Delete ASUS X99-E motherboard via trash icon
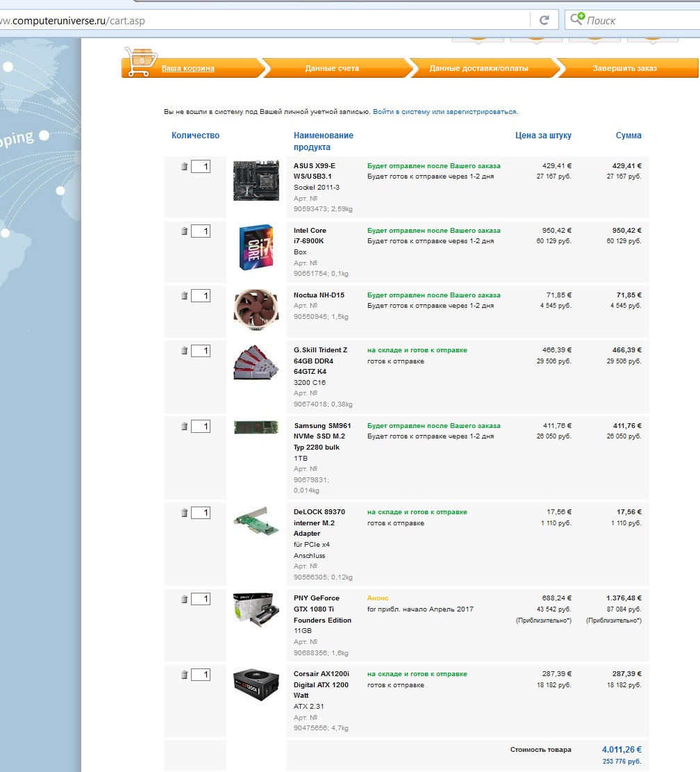700x772 pixels. [185, 166]
